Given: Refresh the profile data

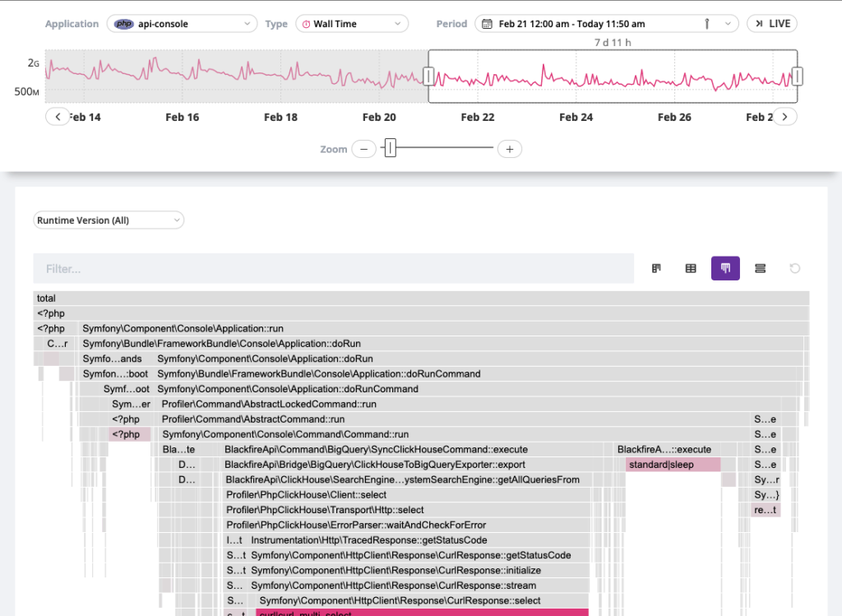Looking at the screenshot, I should [x=793, y=268].
